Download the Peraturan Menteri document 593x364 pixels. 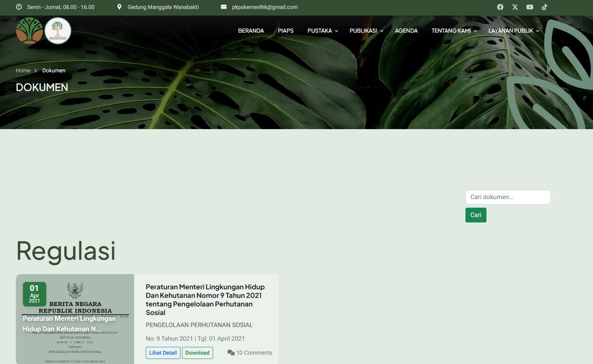tap(197, 353)
